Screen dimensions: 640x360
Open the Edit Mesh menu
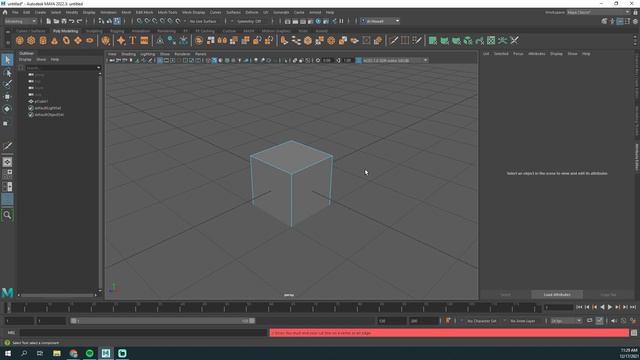tap(144, 12)
